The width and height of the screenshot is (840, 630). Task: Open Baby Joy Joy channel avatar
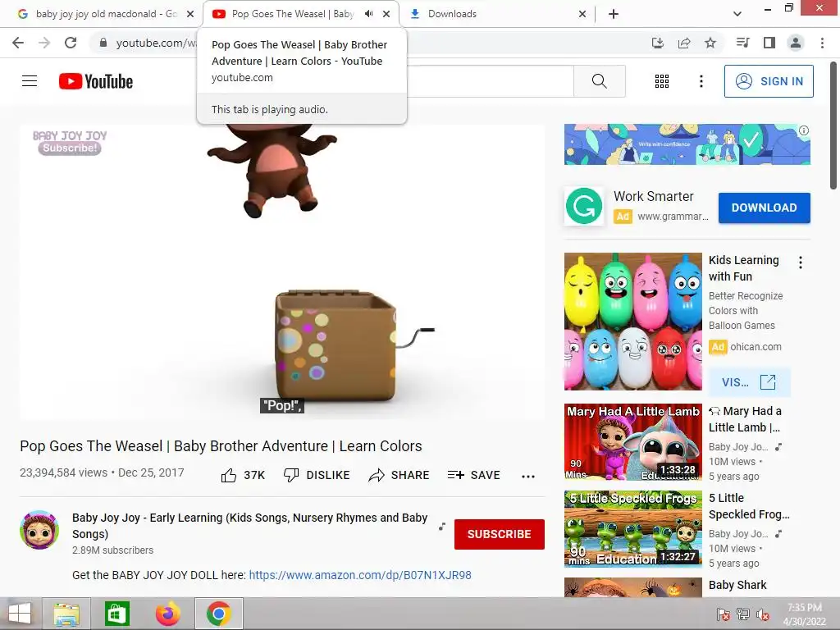point(39,530)
